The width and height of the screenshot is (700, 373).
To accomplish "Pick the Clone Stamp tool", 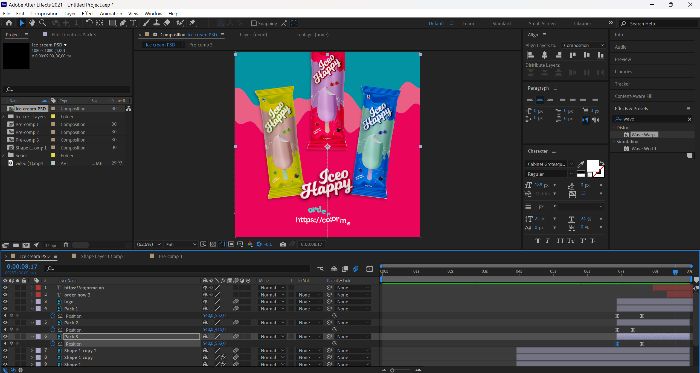I will [157, 23].
